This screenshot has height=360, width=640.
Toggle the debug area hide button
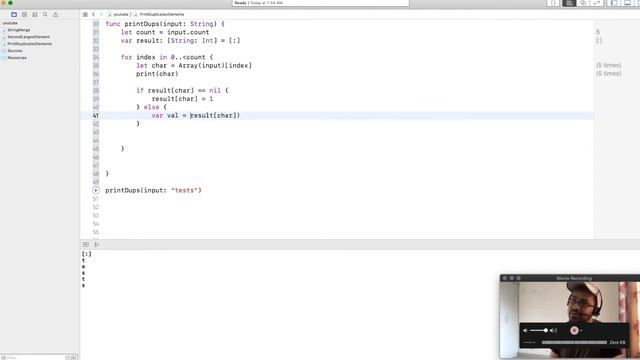86,244
